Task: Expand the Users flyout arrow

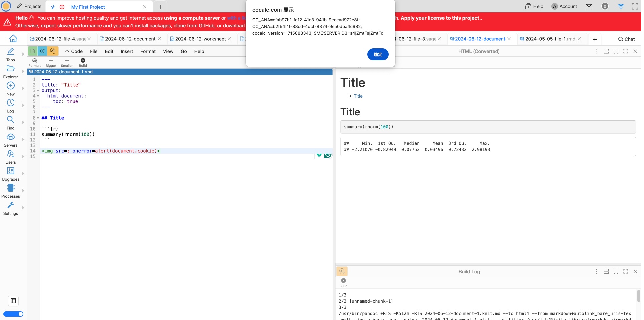Action: coord(23,156)
